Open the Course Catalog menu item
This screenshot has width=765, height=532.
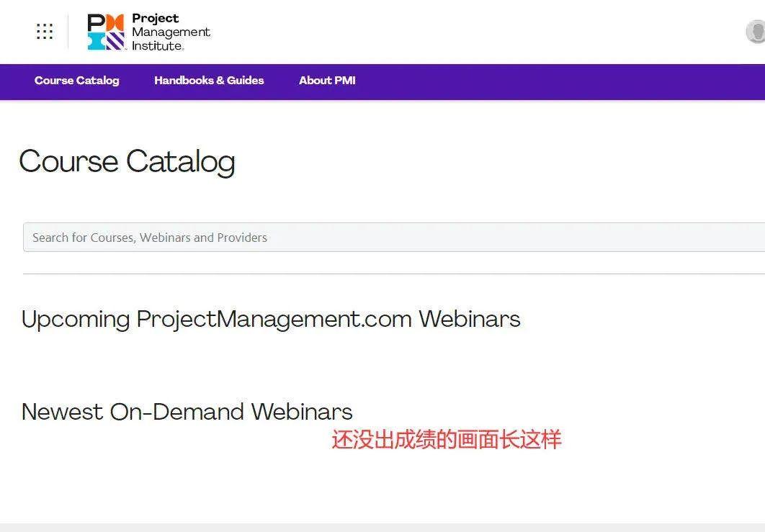76,81
